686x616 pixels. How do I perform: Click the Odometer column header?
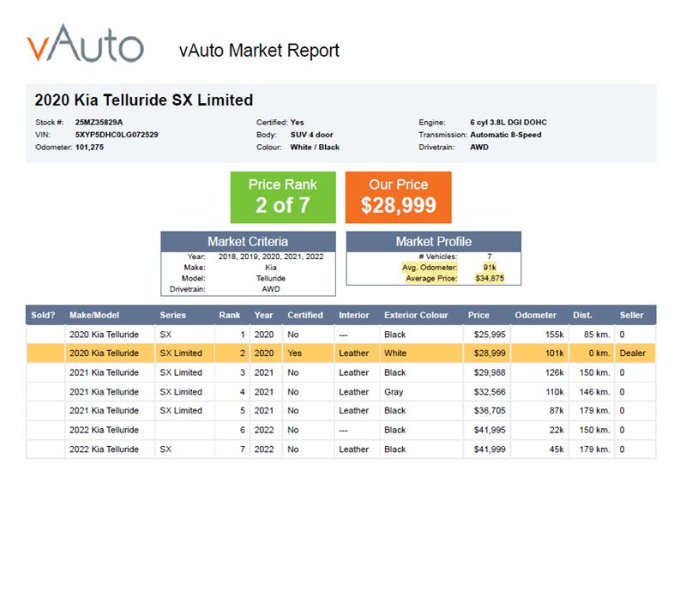pyautogui.click(x=535, y=315)
